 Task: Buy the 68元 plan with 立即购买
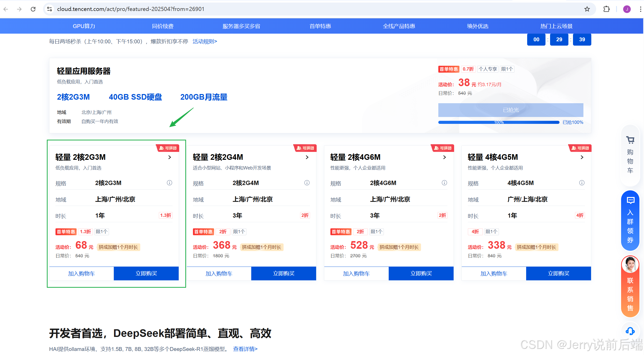coord(146,273)
